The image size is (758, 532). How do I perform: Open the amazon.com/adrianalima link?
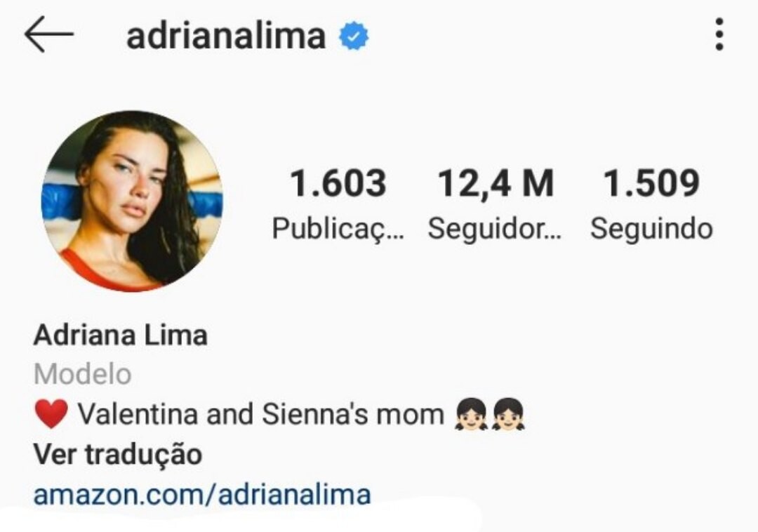(x=202, y=495)
